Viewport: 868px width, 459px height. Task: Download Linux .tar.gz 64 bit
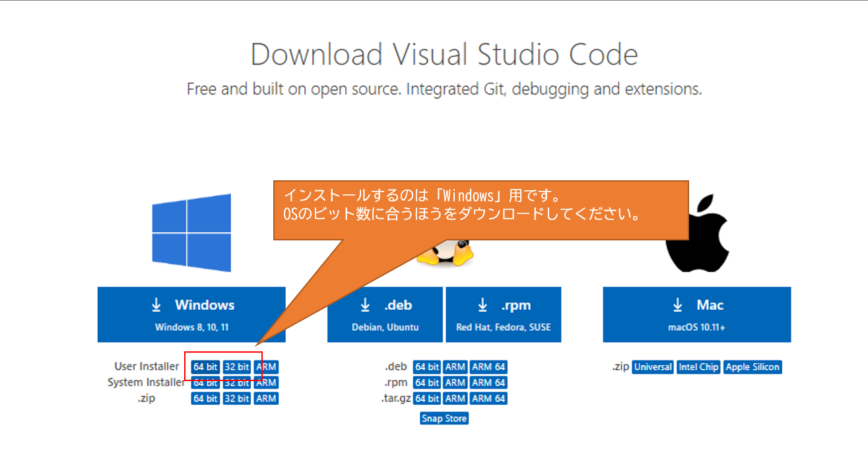427,398
